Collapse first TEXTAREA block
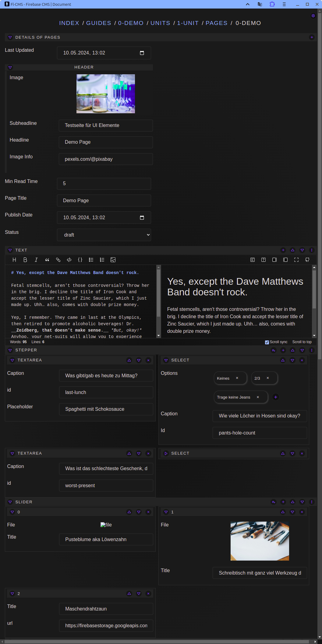 (x=12, y=360)
